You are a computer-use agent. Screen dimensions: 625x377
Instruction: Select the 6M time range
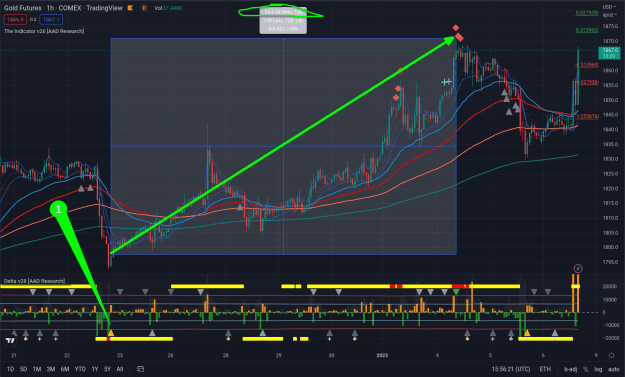coord(65,369)
